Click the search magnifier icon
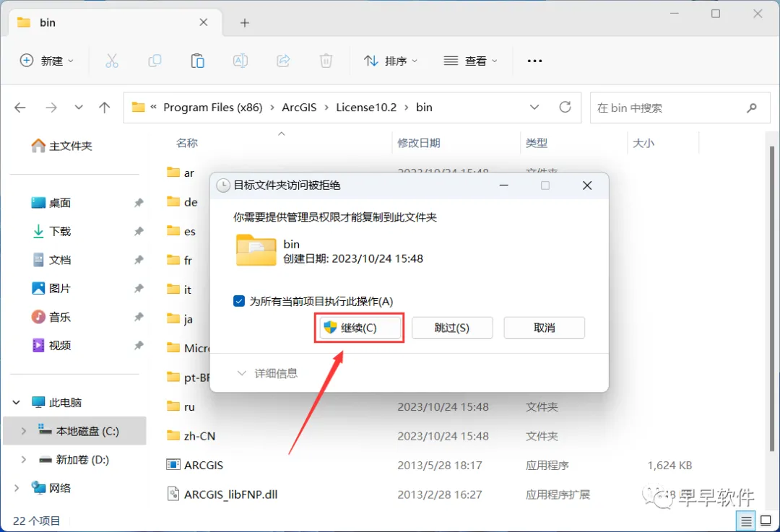This screenshot has width=780, height=532. (x=752, y=108)
